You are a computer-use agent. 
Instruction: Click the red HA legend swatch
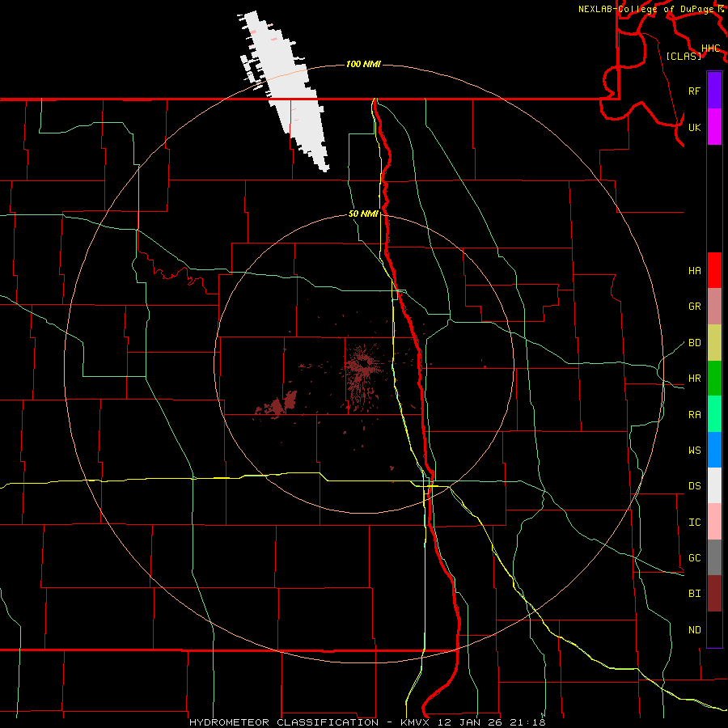(x=714, y=270)
